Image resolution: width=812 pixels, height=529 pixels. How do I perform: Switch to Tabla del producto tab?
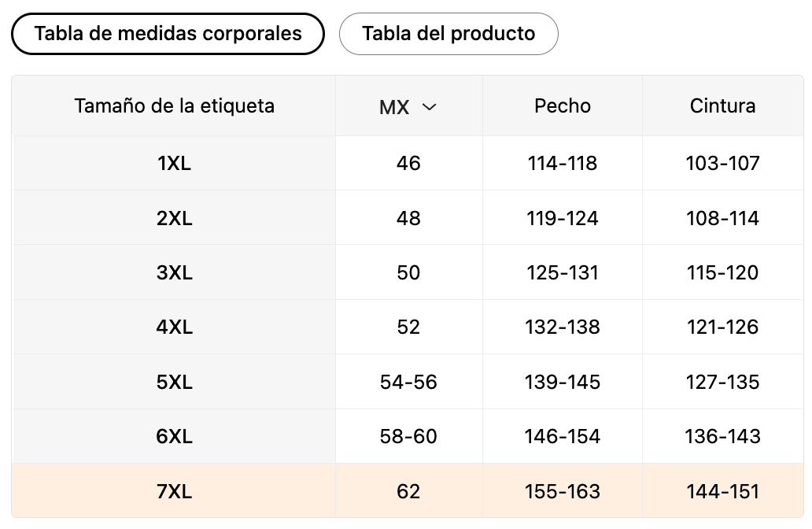click(448, 34)
